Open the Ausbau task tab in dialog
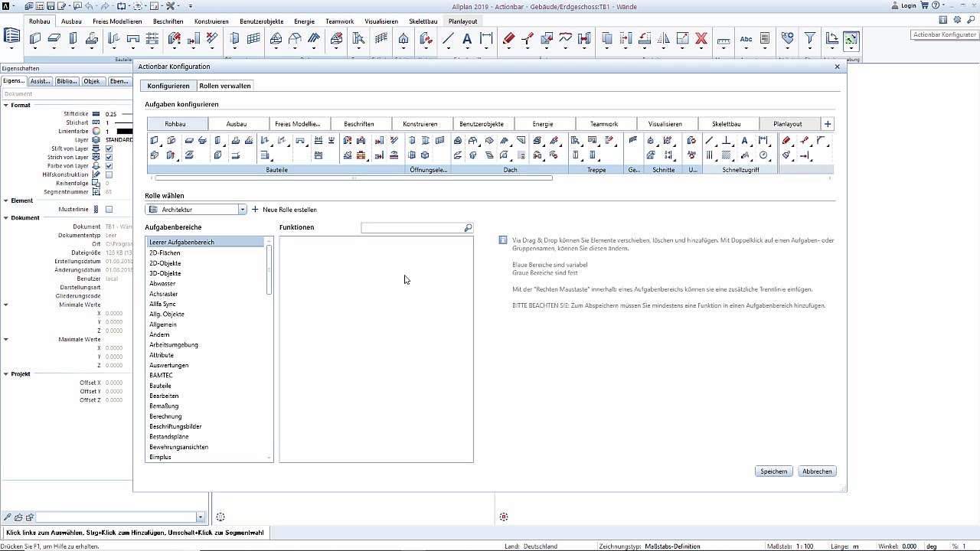 [x=237, y=124]
